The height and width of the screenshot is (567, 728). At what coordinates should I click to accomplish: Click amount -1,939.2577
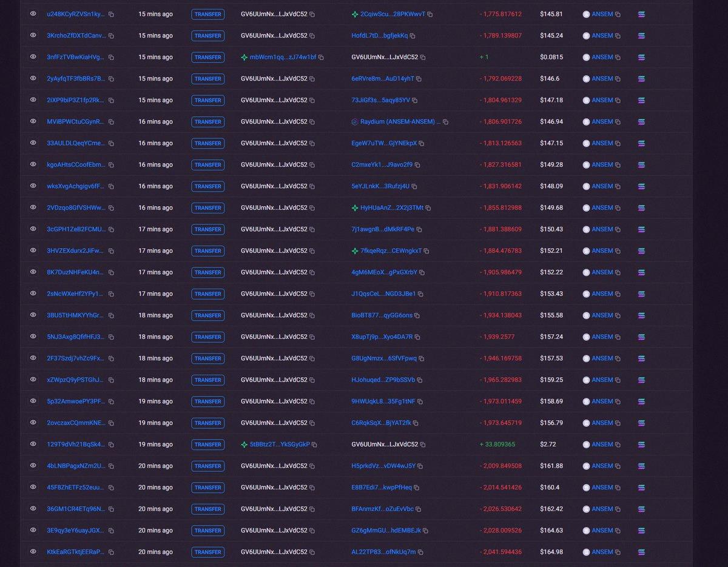[x=497, y=337]
